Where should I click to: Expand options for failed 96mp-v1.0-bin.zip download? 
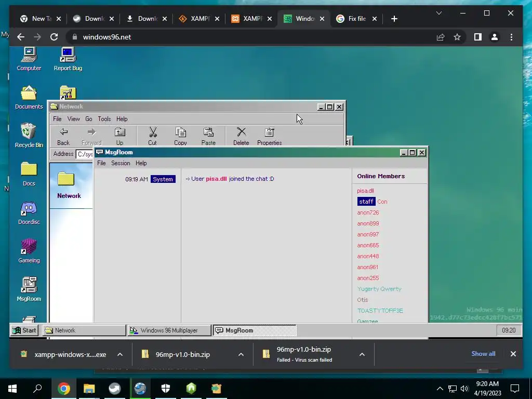(362, 354)
